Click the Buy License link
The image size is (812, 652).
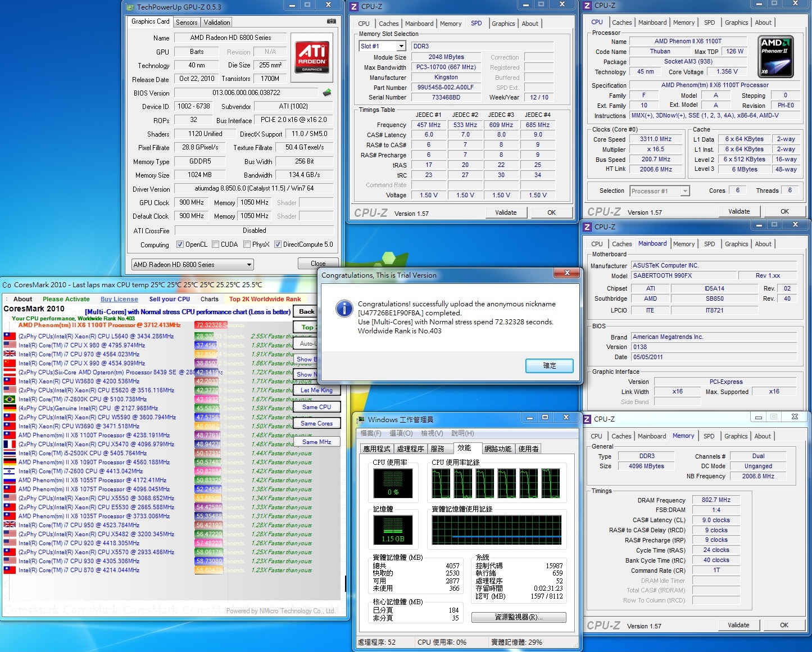(119, 299)
